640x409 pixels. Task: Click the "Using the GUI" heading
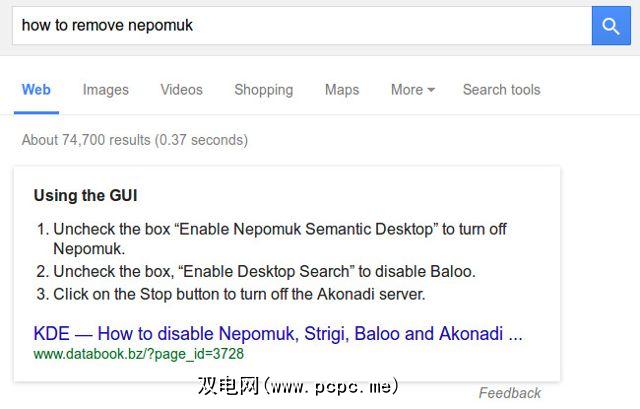point(85,196)
